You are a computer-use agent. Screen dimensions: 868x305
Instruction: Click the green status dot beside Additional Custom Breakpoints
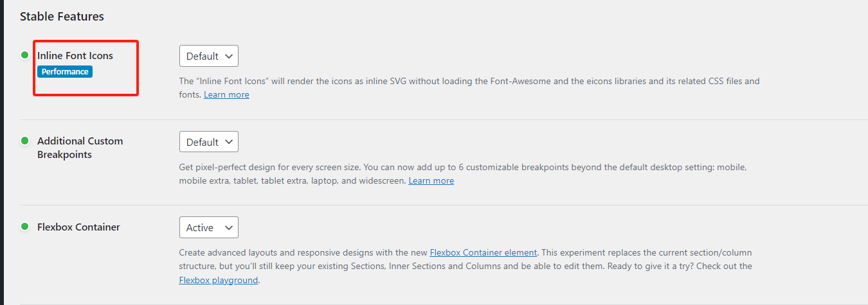[25, 141]
